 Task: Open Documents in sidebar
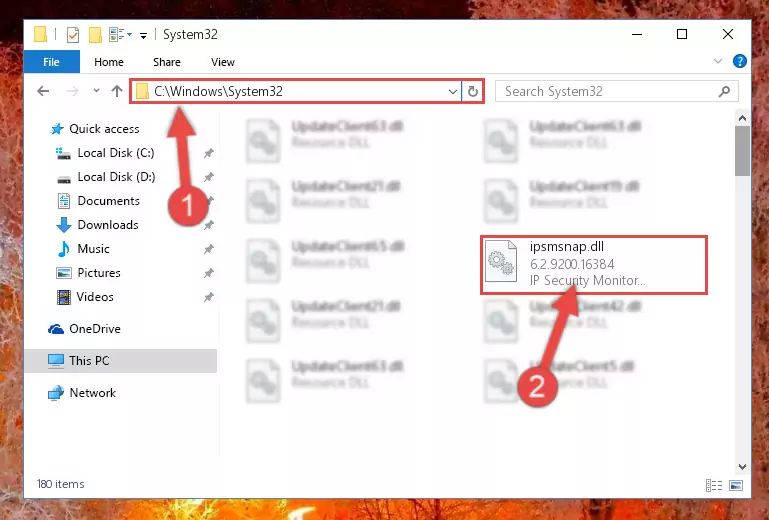tap(108, 201)
